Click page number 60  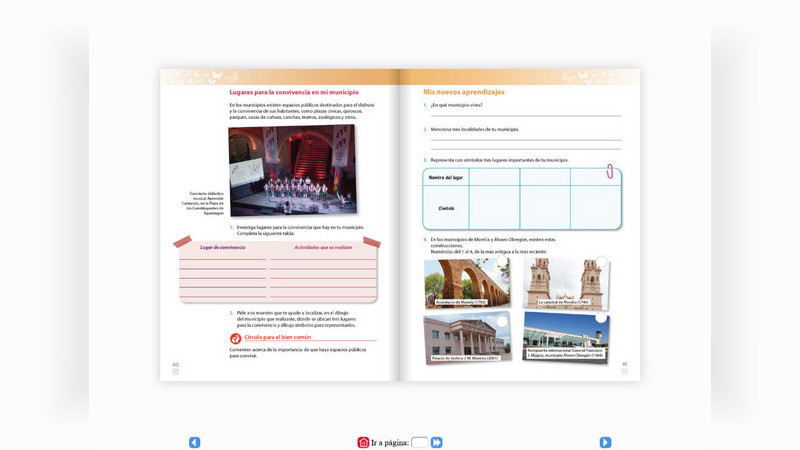[x=176, y=364]
